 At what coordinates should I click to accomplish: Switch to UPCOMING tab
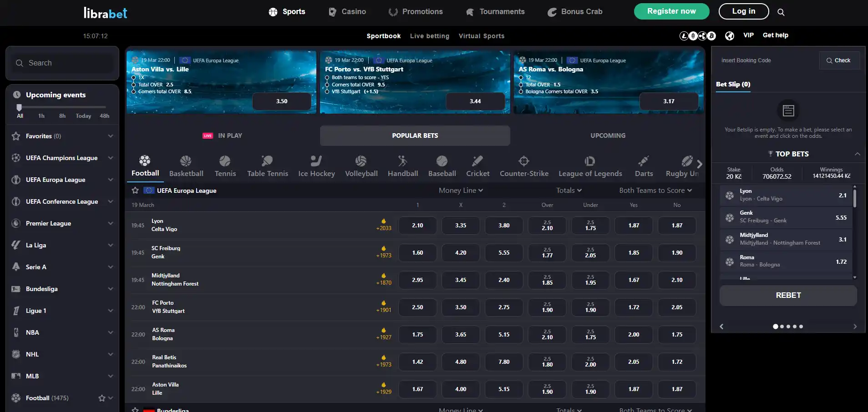point(608,136)
